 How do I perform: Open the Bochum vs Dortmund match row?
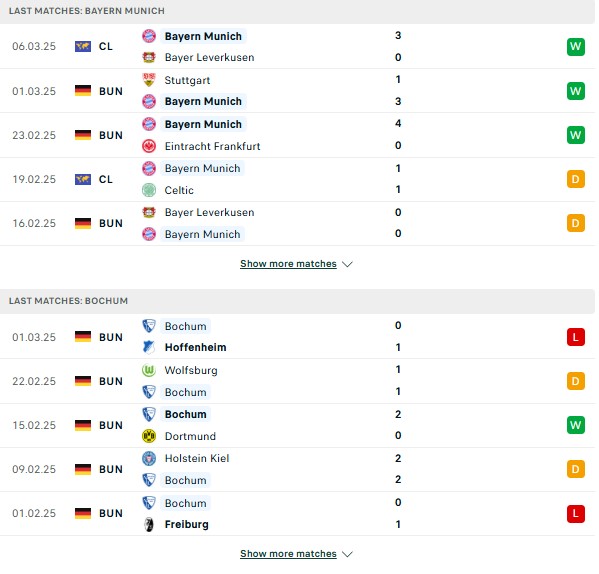[x=297, y=425]
